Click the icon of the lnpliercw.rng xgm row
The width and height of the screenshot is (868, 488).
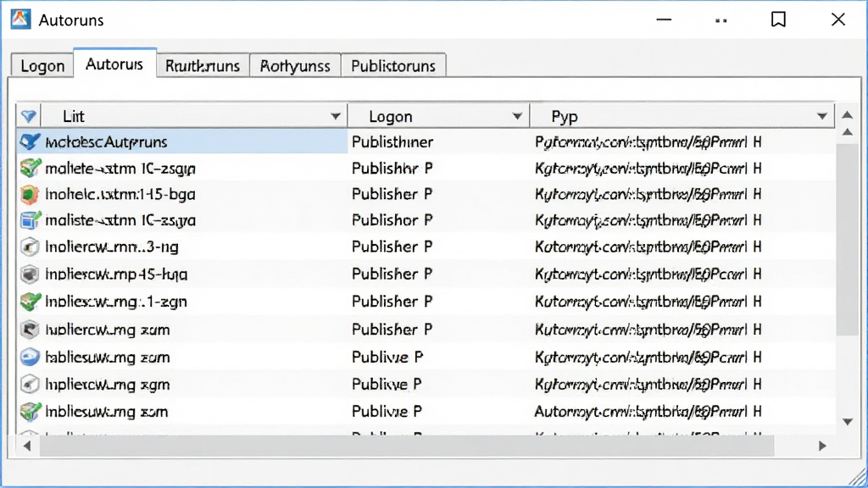30,385
